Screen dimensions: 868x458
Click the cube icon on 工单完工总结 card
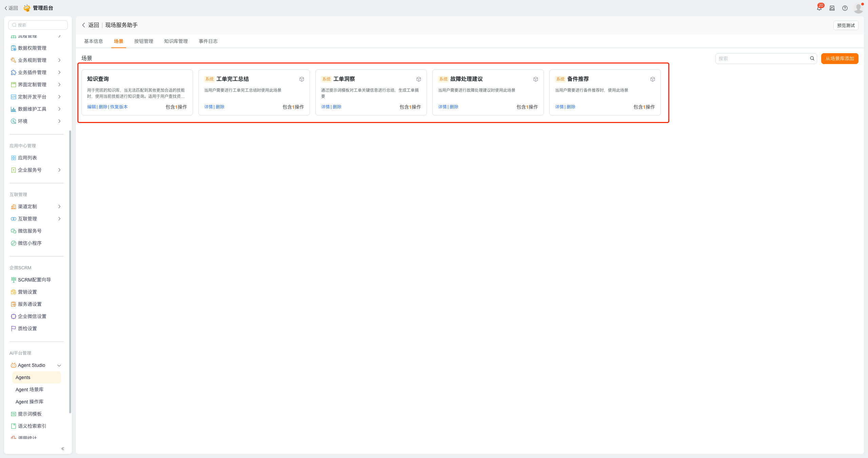tap(302, 79)
